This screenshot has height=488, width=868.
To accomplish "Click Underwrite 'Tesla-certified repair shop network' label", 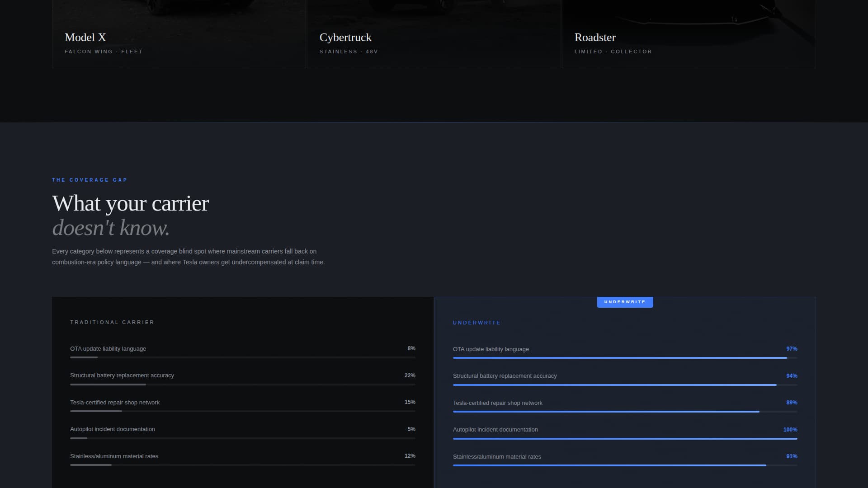I will point(498,403).
